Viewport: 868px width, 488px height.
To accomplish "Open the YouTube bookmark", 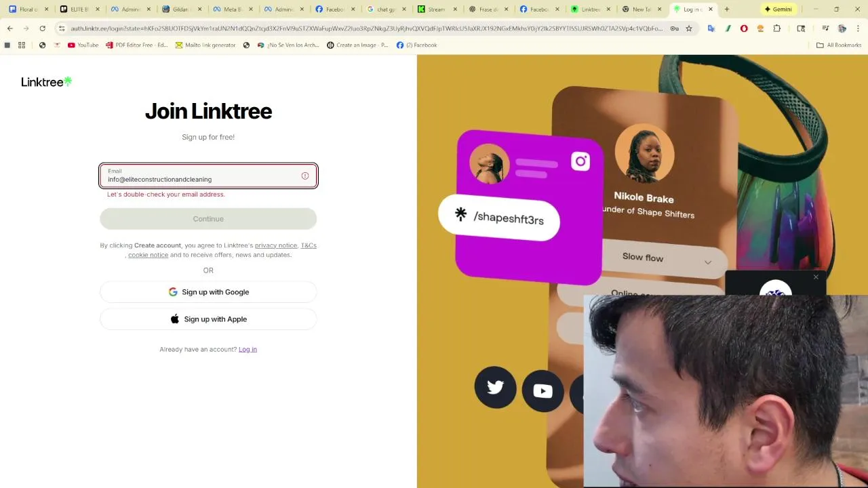I will click(83, 45).
